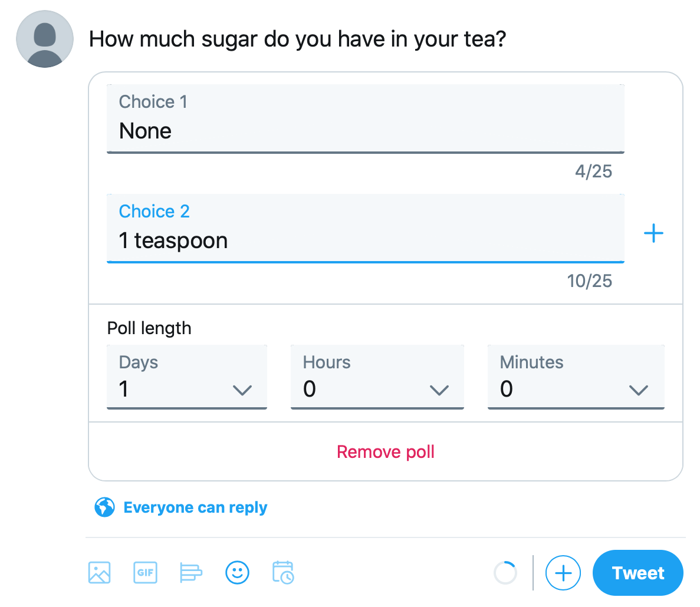The height and width of the screenshot is (607, 700).
Task: Click Remove poll
Action: pos(385,452)
